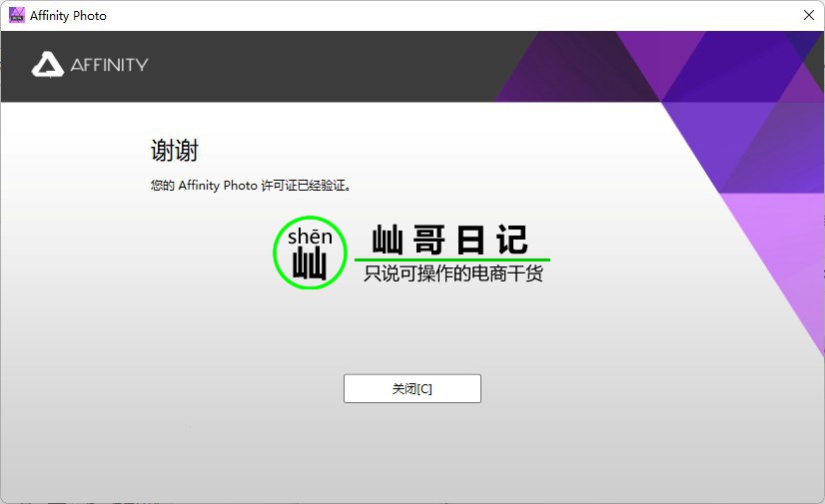
Task: Close the Affinity Photo dialog window
Action: (x=809, y=15)
